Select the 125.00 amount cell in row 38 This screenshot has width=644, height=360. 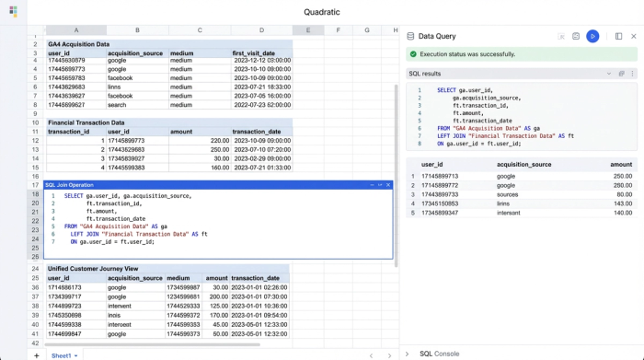pos(215,306)
